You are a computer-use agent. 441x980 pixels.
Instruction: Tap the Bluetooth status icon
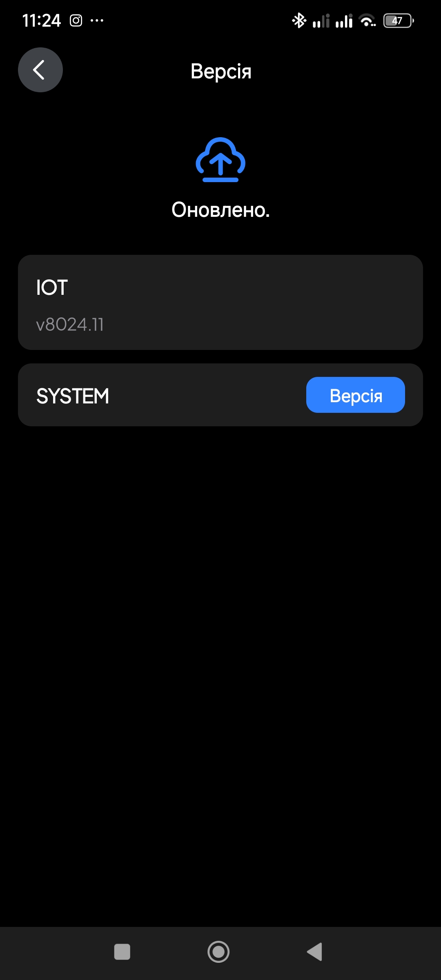pos(299,20)
